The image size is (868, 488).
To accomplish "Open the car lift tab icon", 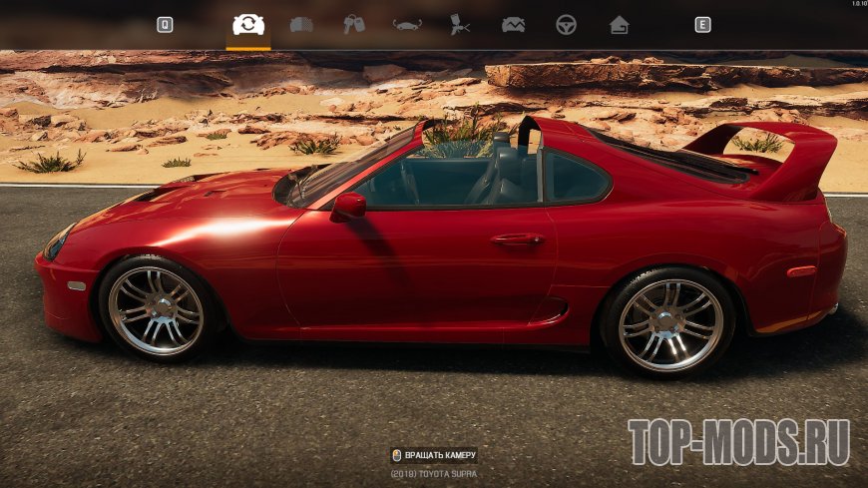I will (x=407, y=25).
